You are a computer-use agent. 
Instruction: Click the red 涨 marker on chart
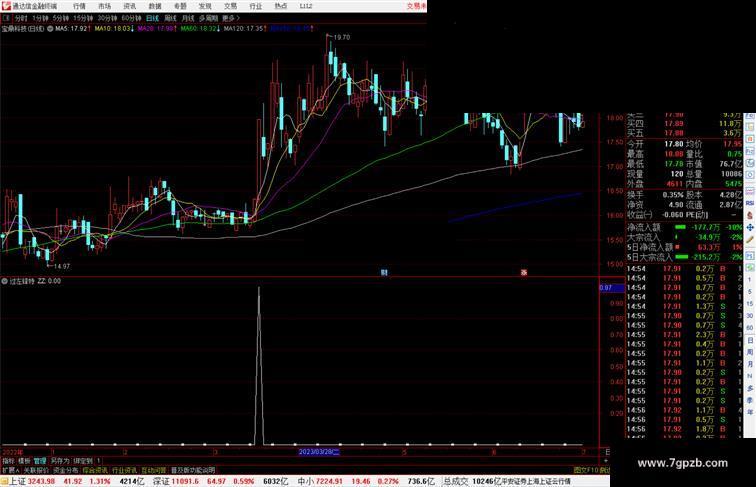(524, 272)
